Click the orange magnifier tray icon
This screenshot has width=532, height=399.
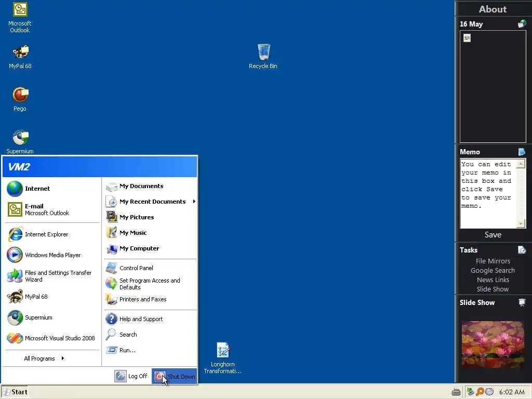[x=480, y=392]
